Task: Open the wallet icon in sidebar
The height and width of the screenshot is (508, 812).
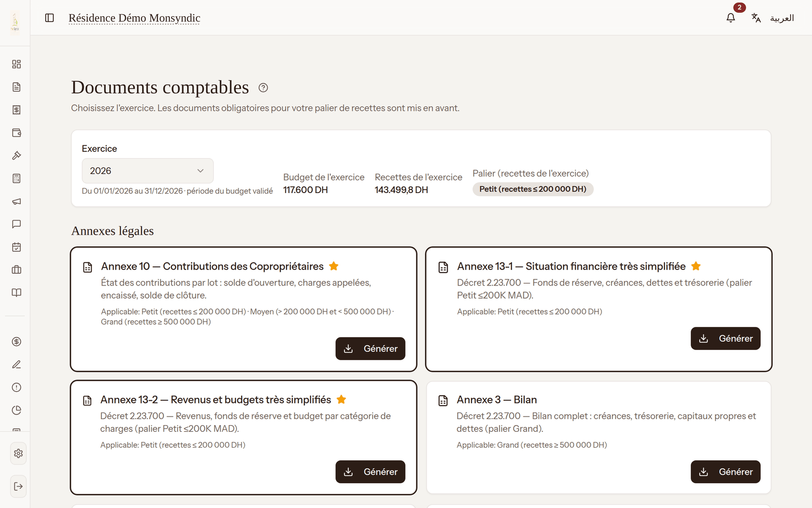Action: 16,133
